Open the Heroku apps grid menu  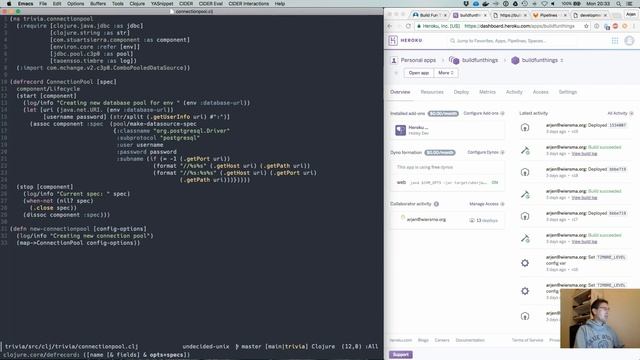(615, 41)
